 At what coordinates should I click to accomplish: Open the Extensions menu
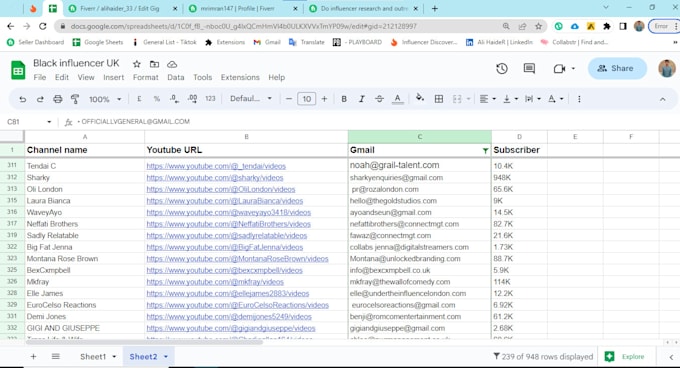(x=240, y=77)
